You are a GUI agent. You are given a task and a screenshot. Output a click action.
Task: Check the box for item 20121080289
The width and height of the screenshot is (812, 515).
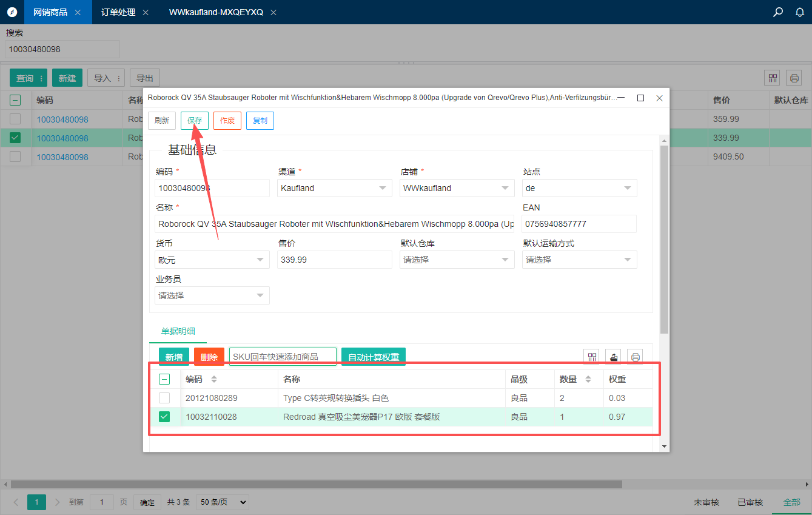click(164, 398)
